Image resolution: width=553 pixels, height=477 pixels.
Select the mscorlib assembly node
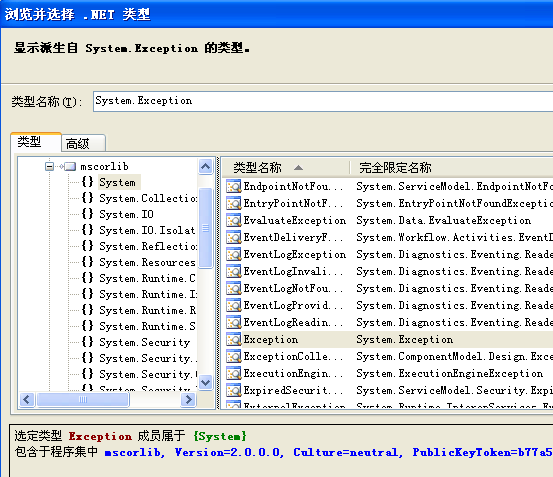(104, 166)
